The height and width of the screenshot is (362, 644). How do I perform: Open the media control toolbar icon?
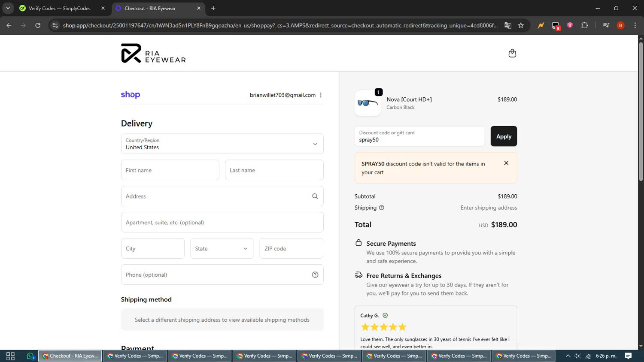[606, 25]
